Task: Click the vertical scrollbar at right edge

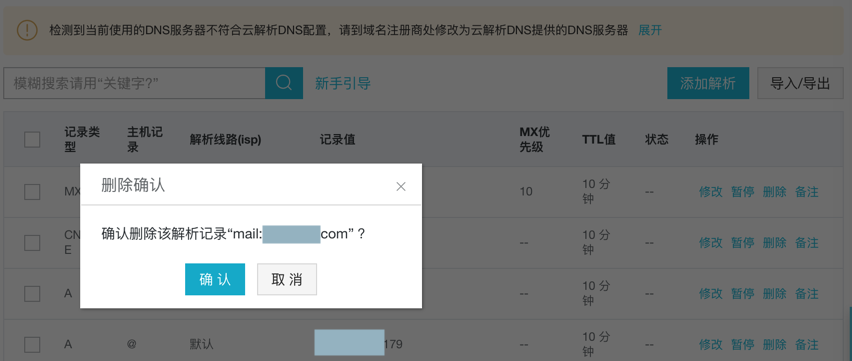Action: point(849,332)
